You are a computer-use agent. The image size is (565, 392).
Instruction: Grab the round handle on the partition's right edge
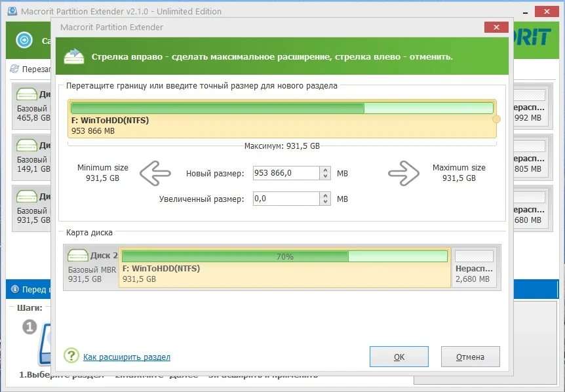[x=497, y=119]
